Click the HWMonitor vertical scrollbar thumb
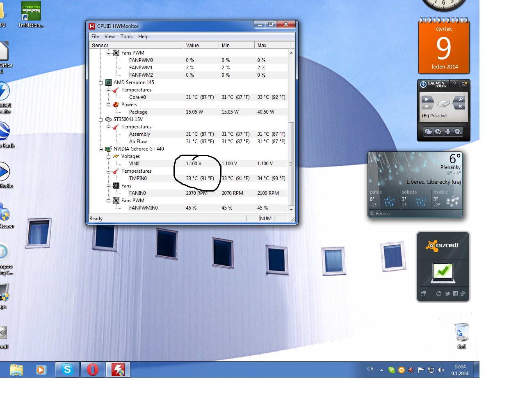Viewport: 525px width, 420px height. click(x=291, y=164)
